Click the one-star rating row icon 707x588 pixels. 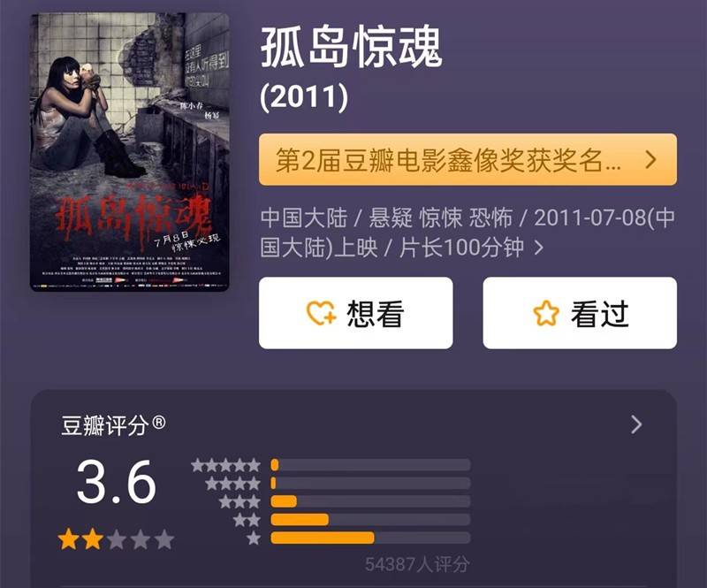click(x=254, y=538)
